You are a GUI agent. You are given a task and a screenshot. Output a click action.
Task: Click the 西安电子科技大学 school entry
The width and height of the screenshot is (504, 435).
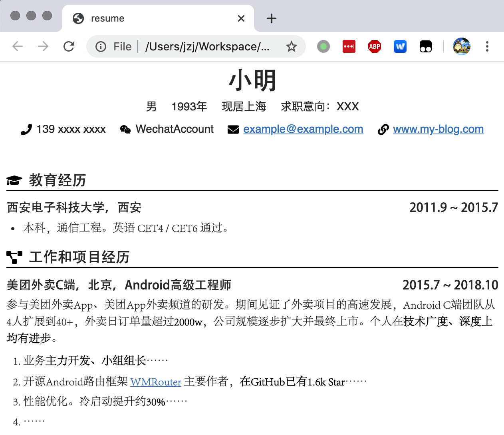pyautogui.click(x=74, y=208)
